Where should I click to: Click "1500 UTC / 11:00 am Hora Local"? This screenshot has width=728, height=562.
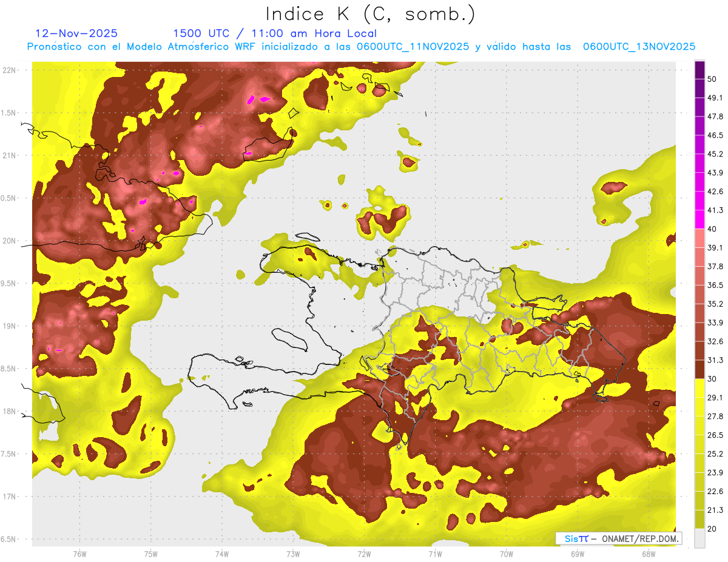coord(275,34)
